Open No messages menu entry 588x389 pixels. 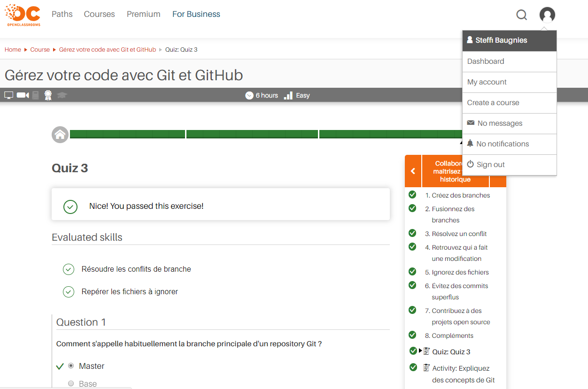coord(510,123)
